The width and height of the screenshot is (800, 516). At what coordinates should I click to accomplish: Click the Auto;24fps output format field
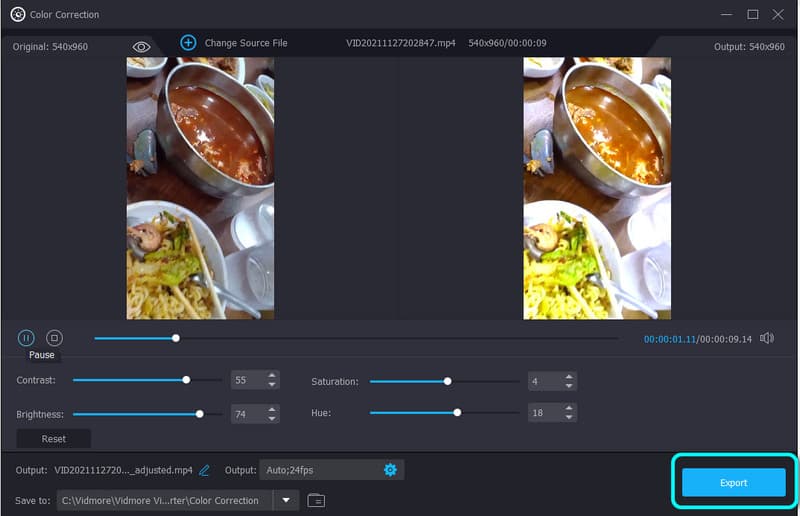[320, 470]
